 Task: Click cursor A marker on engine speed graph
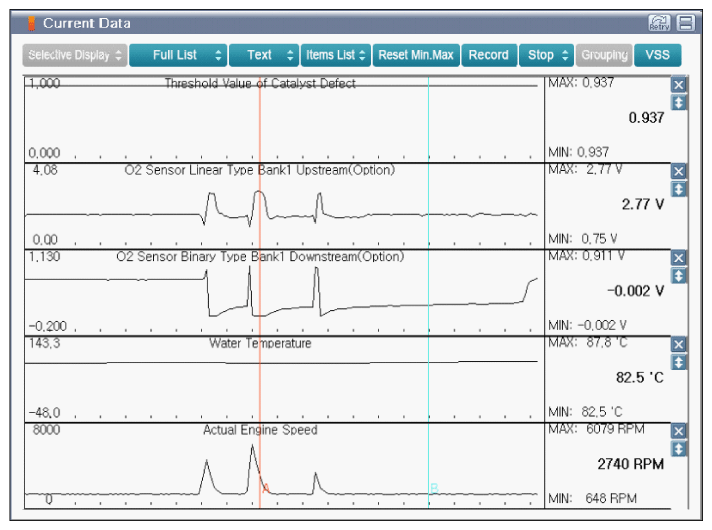(x=266, y=488)
